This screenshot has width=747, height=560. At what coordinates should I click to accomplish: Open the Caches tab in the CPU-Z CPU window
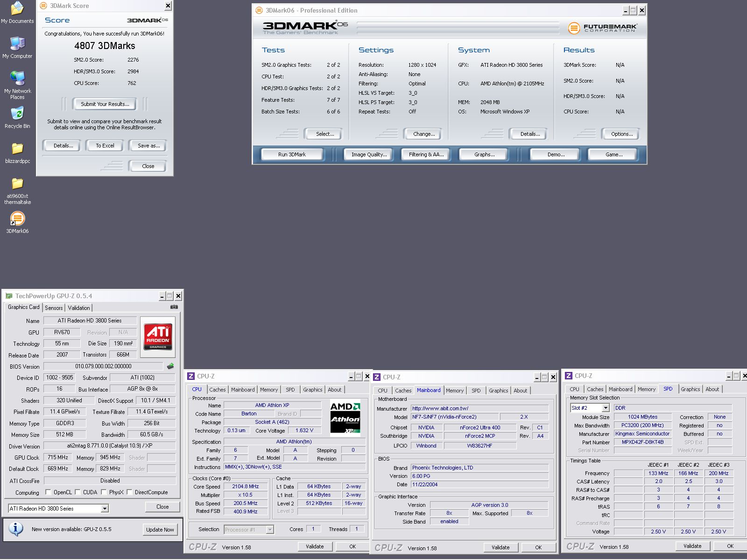(x=218, y=390)
